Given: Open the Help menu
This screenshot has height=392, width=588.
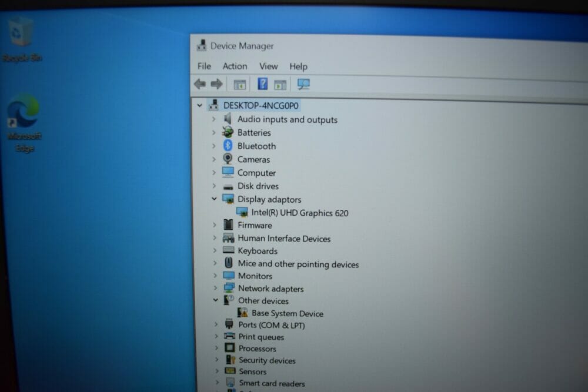Looking at the screenshot, I should (x=299, y=67).
